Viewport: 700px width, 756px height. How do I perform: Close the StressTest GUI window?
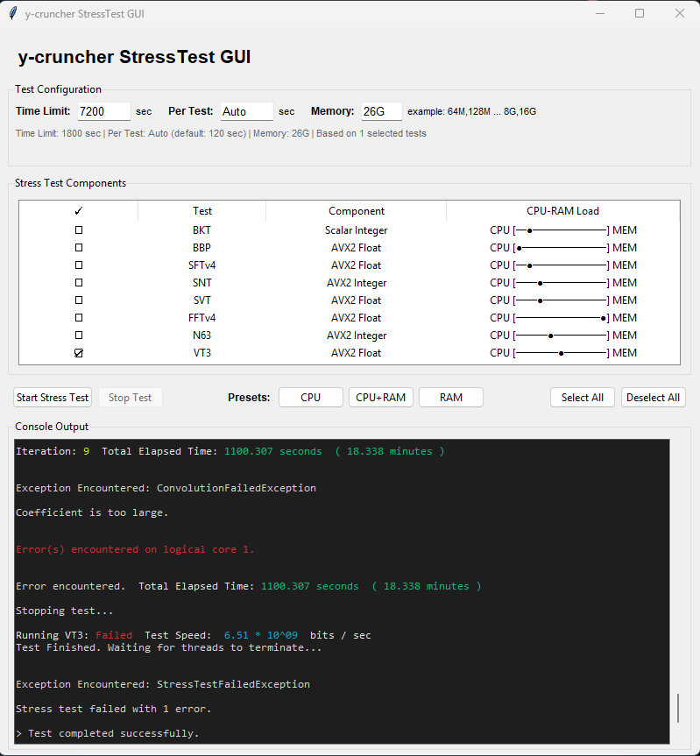[x=680, y=13]
